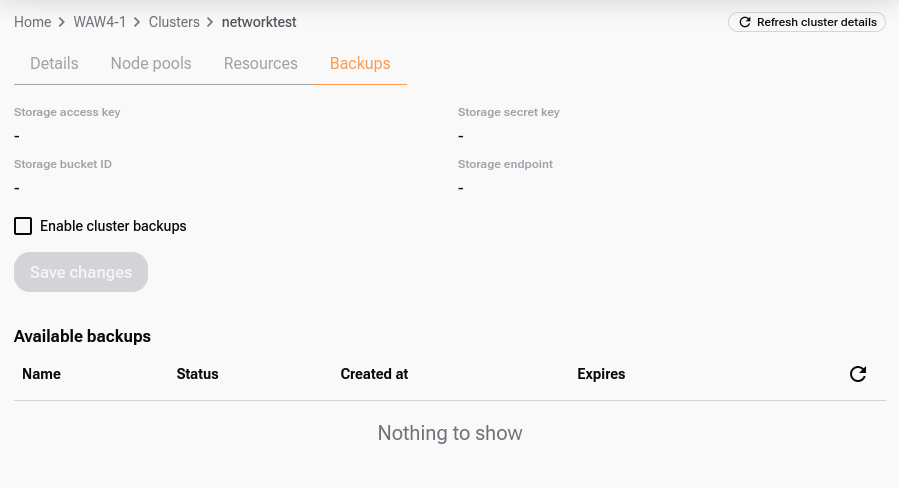The height and width of the screenshot is (488, 899).
Task: Go back to Clusters breadcrumb
Action: tap(174, 22)
